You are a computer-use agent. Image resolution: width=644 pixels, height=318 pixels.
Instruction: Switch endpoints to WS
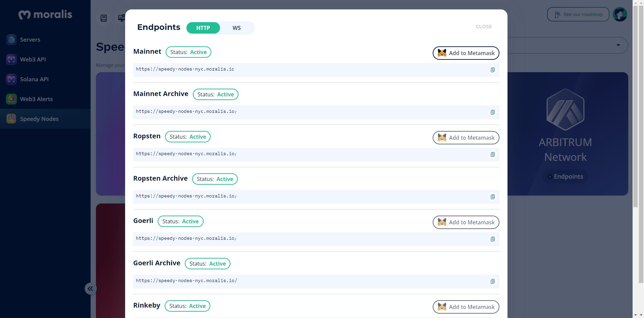(x=236, y=28)
